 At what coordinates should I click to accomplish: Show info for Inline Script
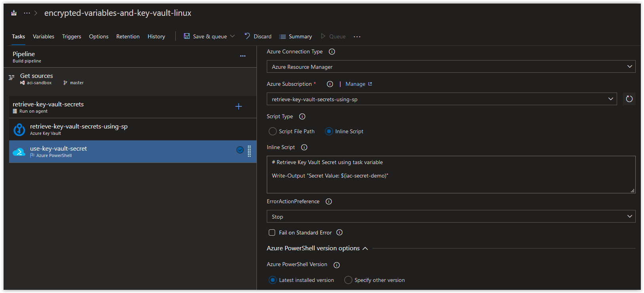304,147
